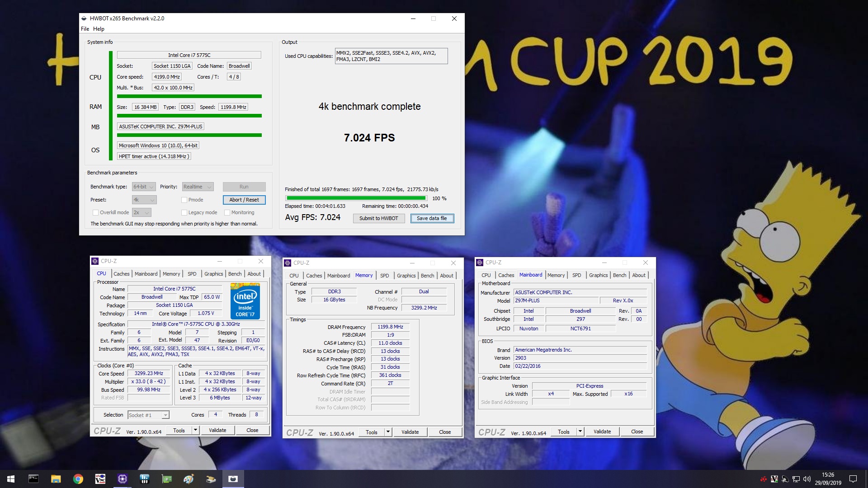Open the Paint palette taskbar icon

coord(189,479)
